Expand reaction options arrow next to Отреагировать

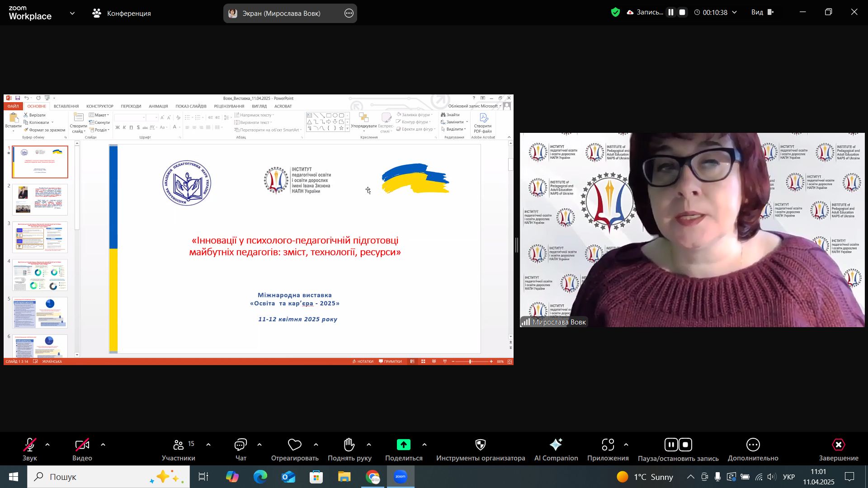(316, 445)
